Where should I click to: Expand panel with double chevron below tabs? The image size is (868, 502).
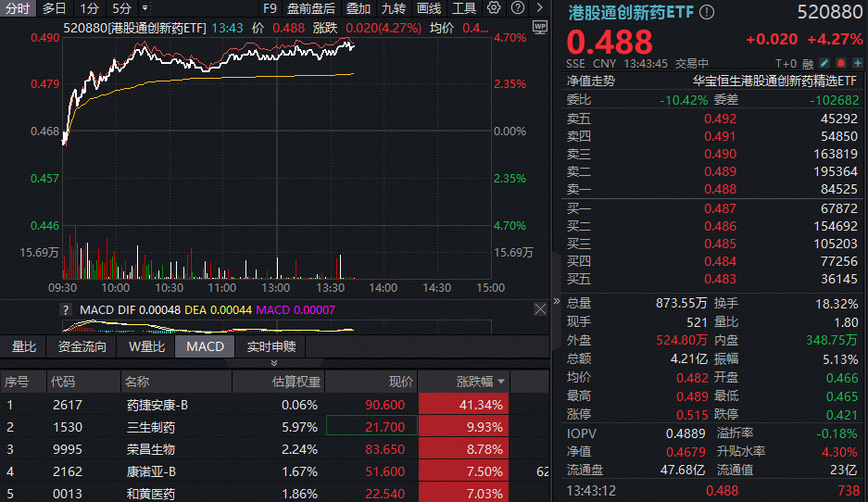[x=272, y=363]
